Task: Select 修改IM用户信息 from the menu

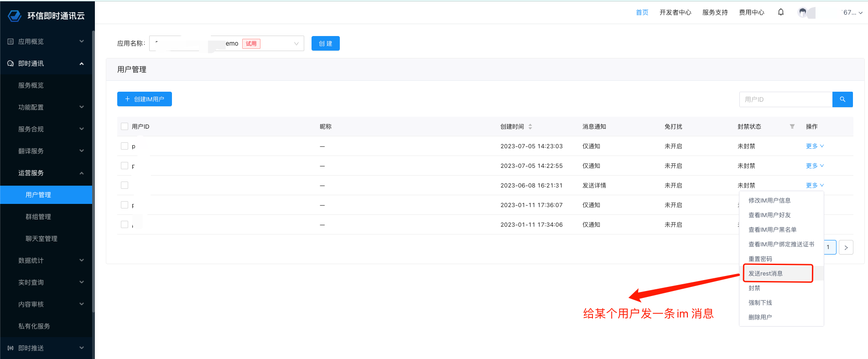Action: pyautogui.click(x=781, y=200)
